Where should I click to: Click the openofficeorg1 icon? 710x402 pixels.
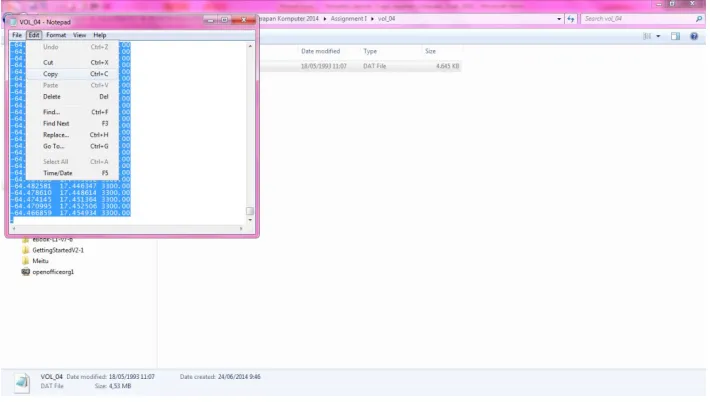click(x=26, y=272)
